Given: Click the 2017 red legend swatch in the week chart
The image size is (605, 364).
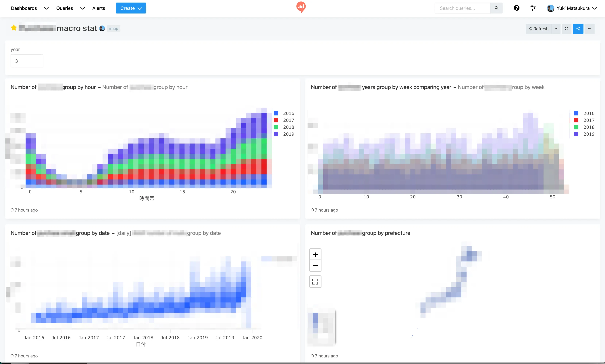Looking at the screenshot, I should [576, 120].
